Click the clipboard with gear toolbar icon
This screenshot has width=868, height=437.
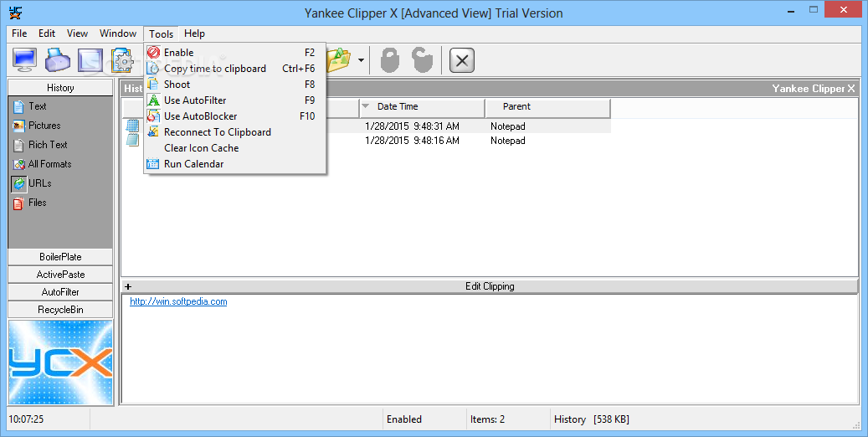point(122,59)
